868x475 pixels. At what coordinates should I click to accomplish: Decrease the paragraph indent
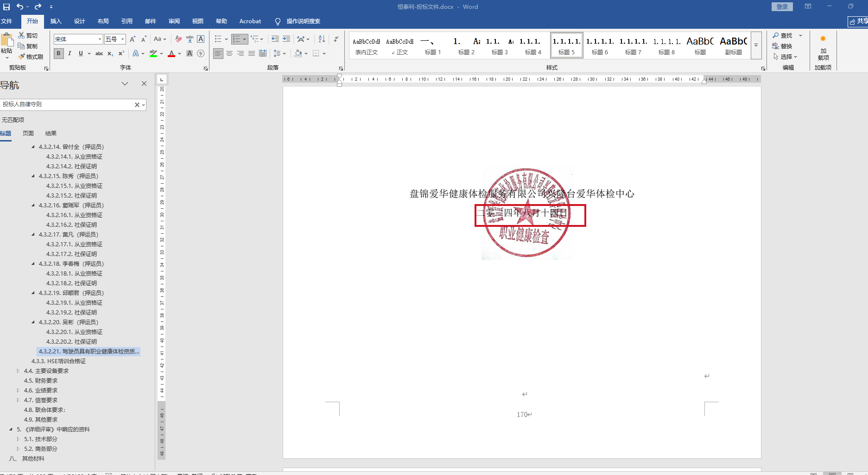[275, 39]
